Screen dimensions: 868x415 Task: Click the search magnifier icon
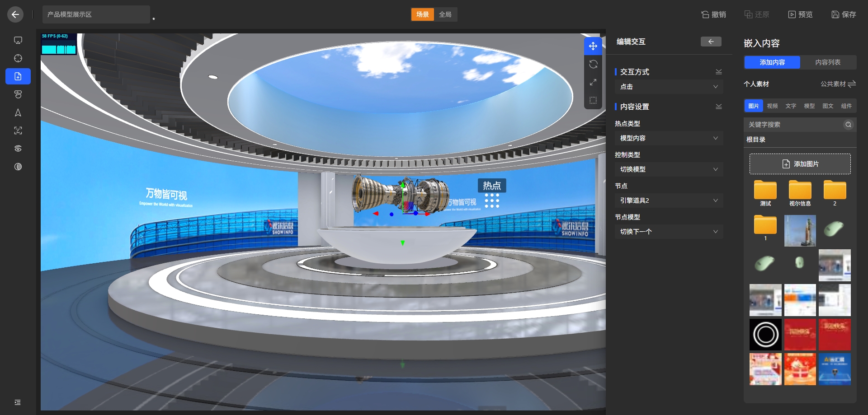point(848,125)
